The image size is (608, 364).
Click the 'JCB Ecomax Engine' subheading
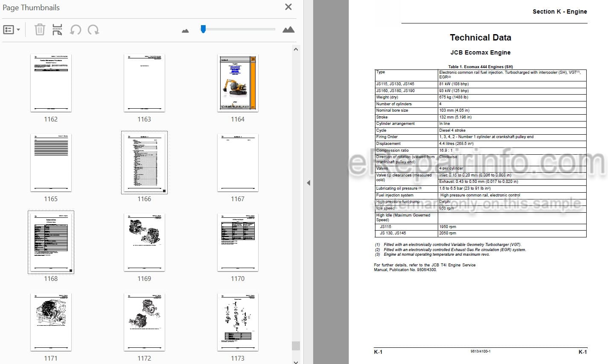[480, 52]
